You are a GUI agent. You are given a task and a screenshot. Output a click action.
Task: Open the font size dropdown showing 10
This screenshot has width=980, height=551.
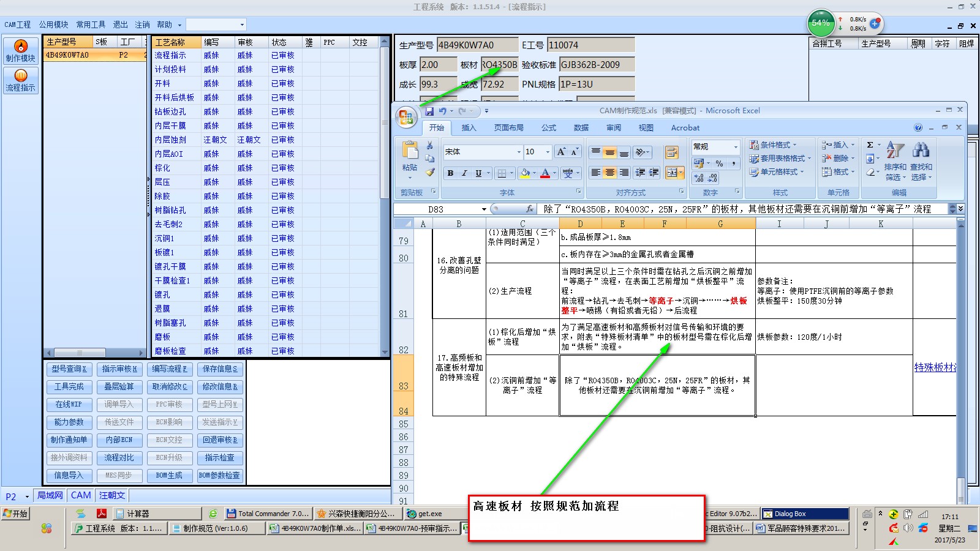click(x=548, y=152)
